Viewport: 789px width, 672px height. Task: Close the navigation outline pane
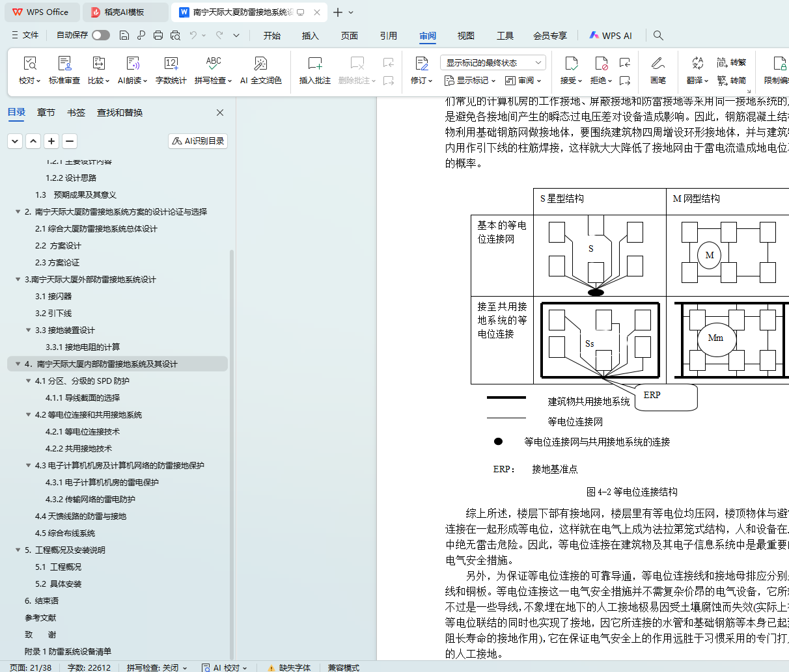pos(220,113)
